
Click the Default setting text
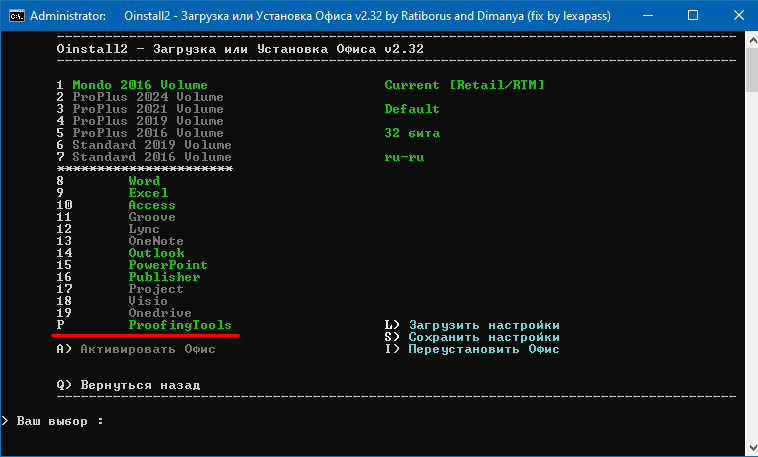(412, 109)
